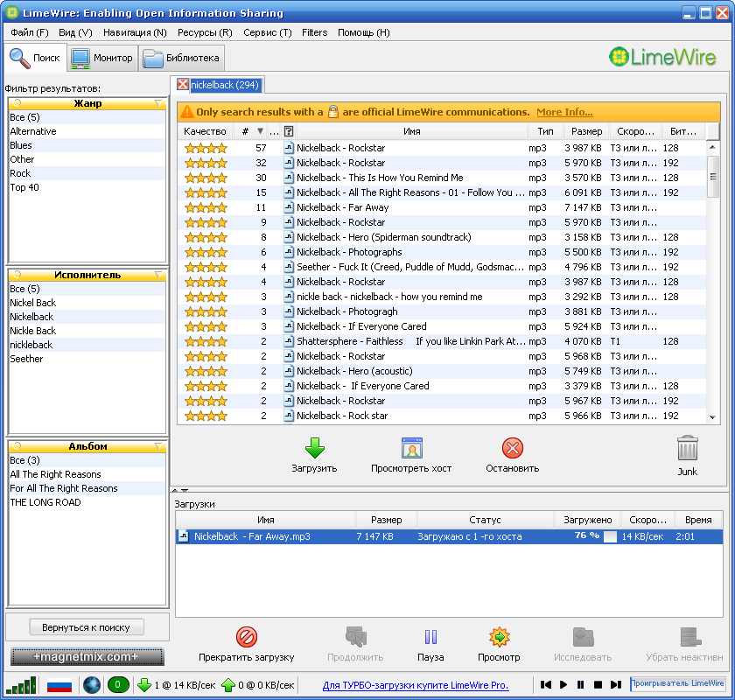Expand the Альбом filter dropdown arrow
735x700 pixels.
tap(158, 446)
